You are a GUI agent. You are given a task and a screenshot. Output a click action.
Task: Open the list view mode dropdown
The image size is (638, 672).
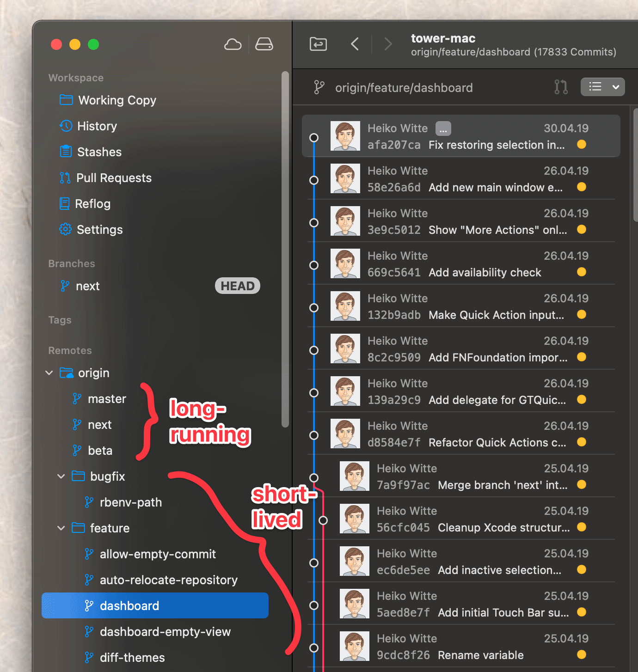tap(603, 87)
